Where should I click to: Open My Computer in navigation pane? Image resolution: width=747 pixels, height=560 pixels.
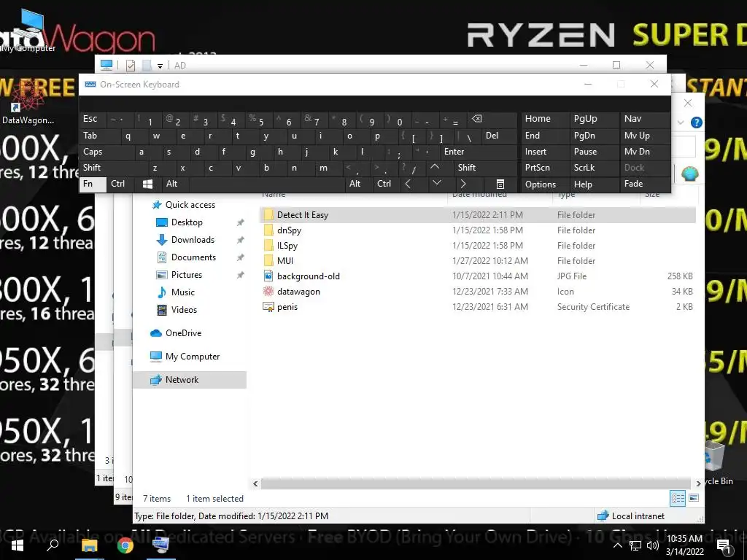click(x=193, y=356)
